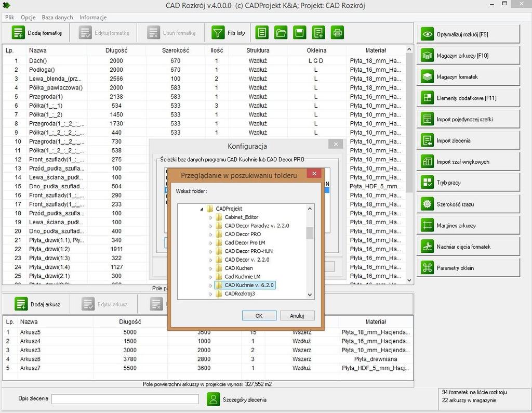Click the Struktura column header
532x413 pixels.
click(258, 50)
